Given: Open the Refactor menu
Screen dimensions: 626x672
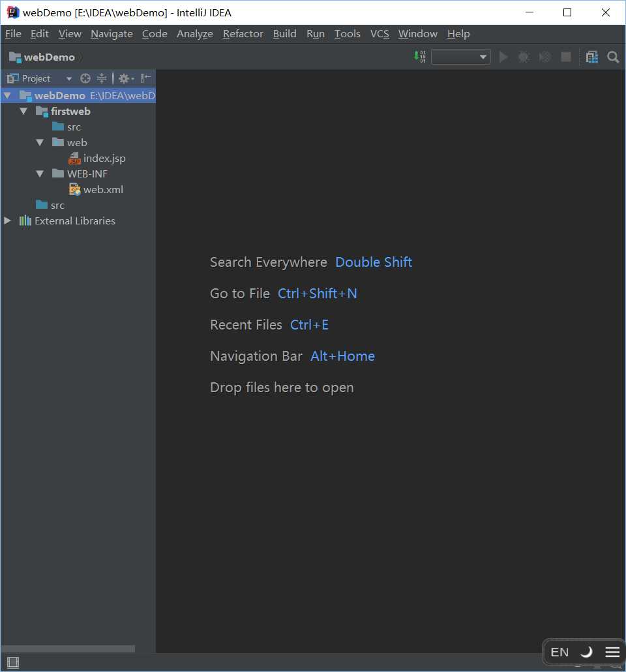Looking at the screenshot, I should (243, 34).
